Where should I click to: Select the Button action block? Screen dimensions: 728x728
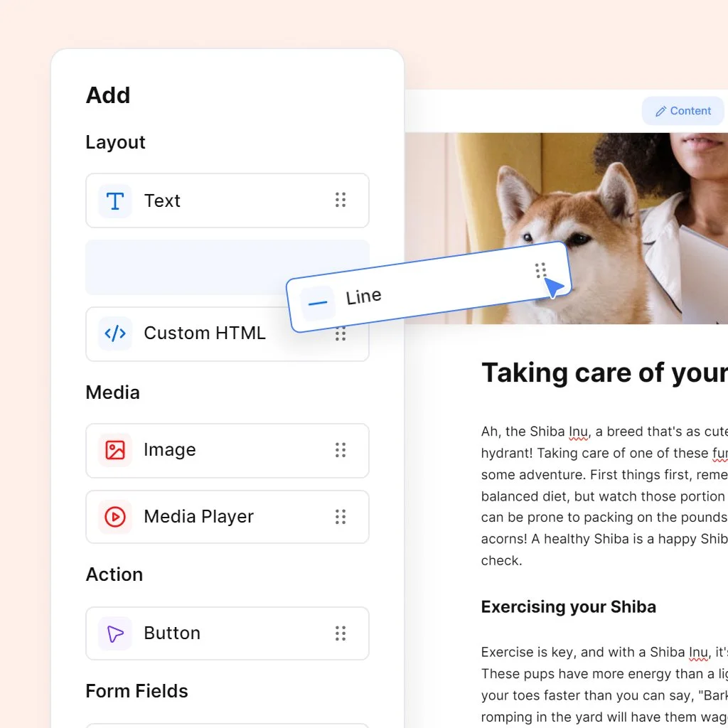point(227,633)
